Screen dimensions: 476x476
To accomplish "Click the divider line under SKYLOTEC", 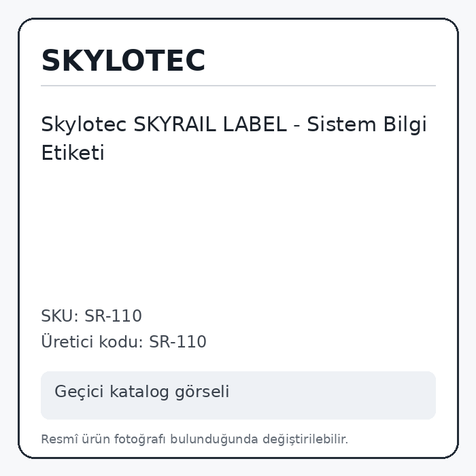I will [x=238, y=86].
